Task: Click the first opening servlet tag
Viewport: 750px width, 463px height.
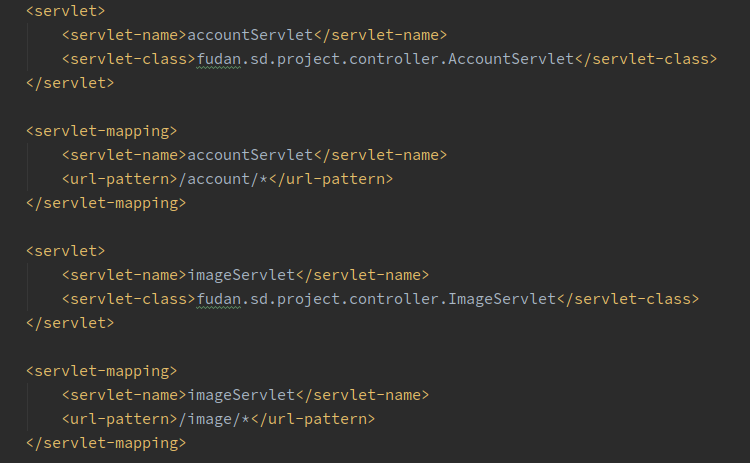Action: point(66,11)
